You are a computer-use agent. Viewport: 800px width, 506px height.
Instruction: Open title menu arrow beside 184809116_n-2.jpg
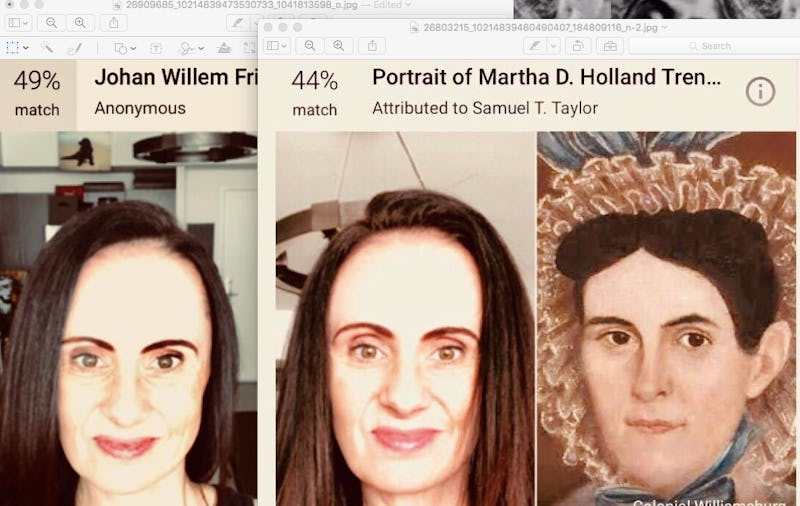click(x=664, y=28)
